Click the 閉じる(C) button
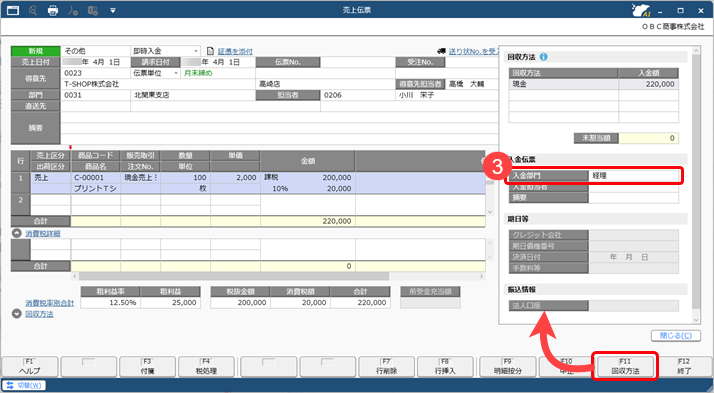714x393 pixels. tap(676, 336)
